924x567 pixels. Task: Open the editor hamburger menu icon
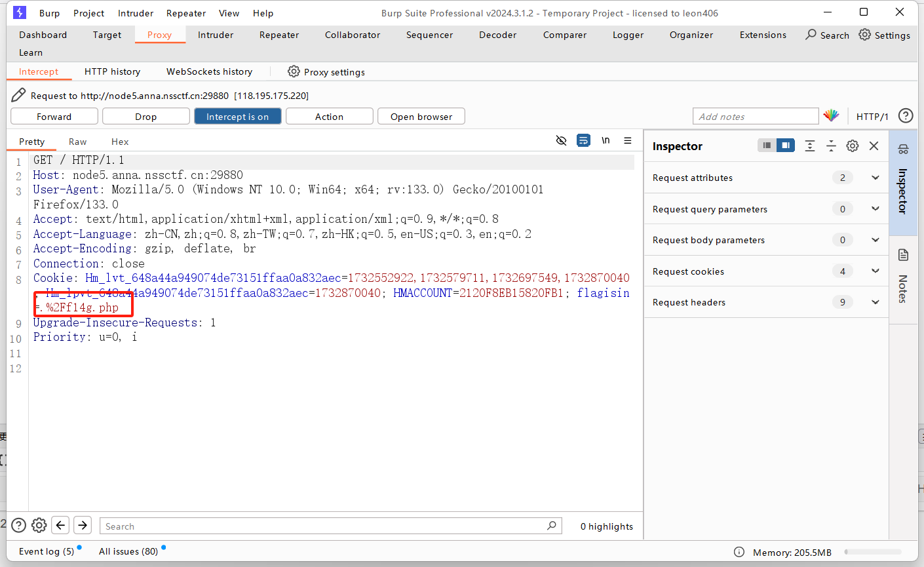[x=628, y=140]
